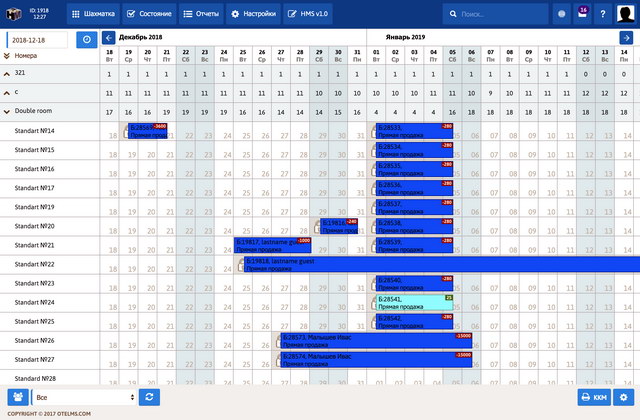Click lock icon on booking Б:28569
This screenshot has width=640, height=420.
(x=125, y=132)
